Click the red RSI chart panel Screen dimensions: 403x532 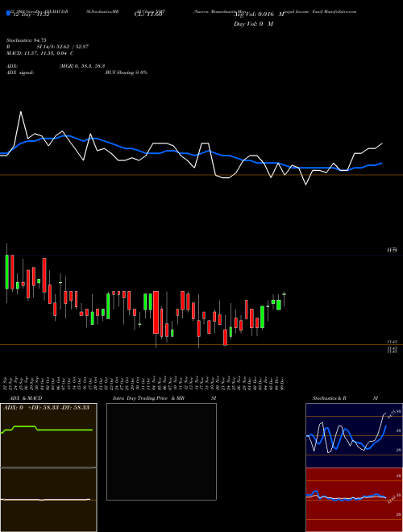click(x=354, y=500)
